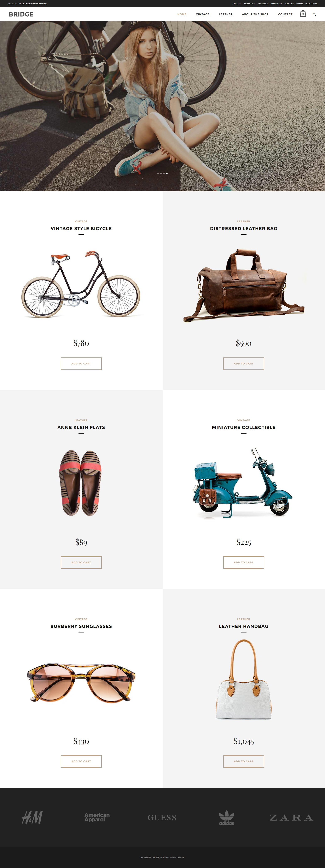Open the shopping cart bag icon
Image resolution: width=325 pixels, height=868 pixels.
(303, 14)
